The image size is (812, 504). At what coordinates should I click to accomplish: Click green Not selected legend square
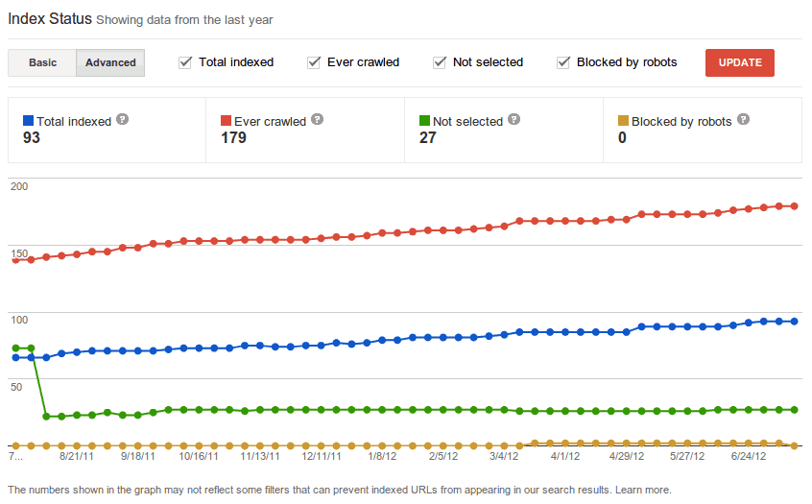click(x=425, y=121)
